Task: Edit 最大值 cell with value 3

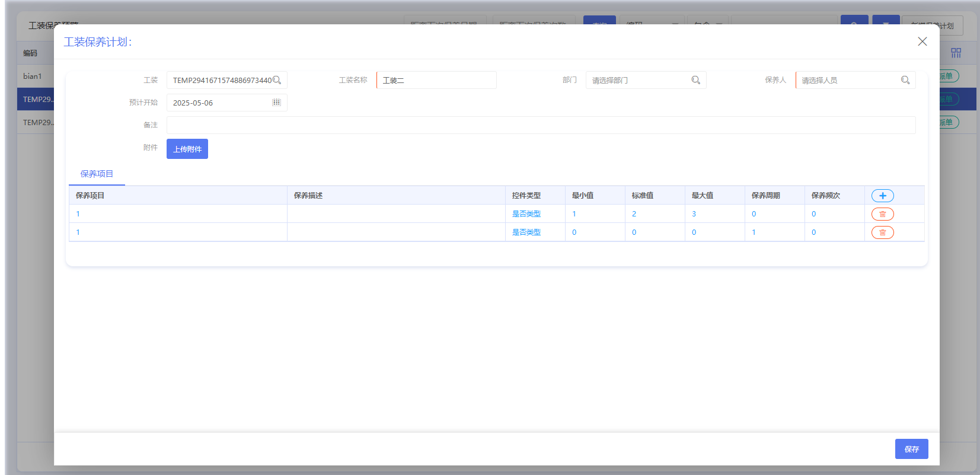Action: pos(714,214)
